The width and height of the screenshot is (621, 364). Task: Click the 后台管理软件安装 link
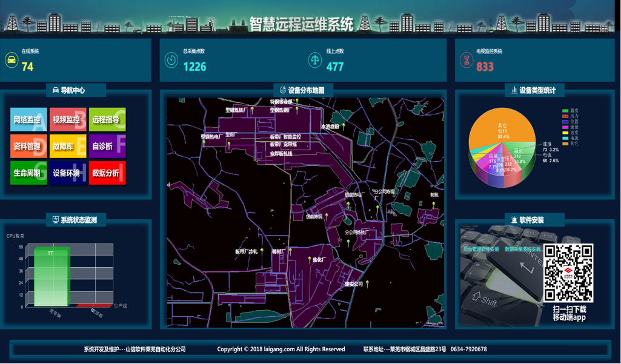(481, 249)
